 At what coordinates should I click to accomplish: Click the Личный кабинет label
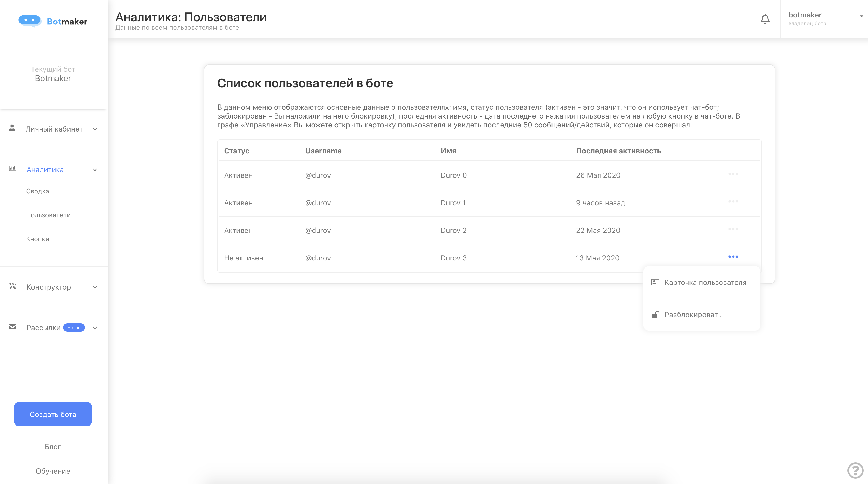[x=54, y=129]
